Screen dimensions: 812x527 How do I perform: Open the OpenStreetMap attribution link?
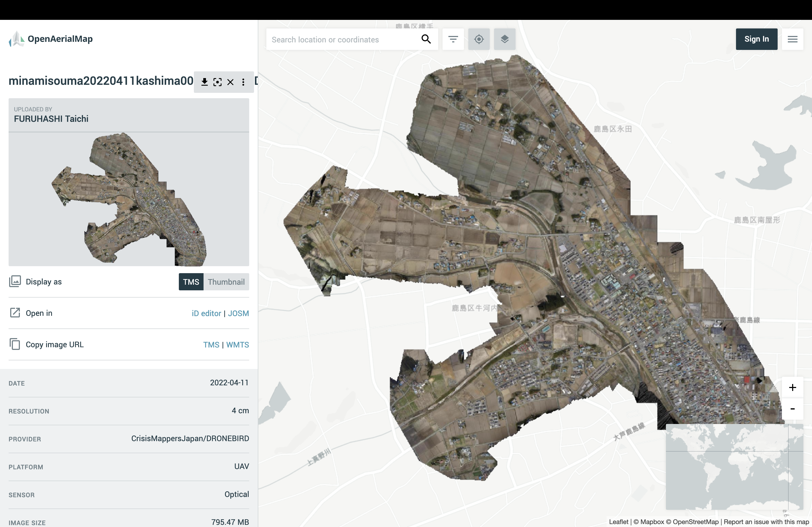692,522
